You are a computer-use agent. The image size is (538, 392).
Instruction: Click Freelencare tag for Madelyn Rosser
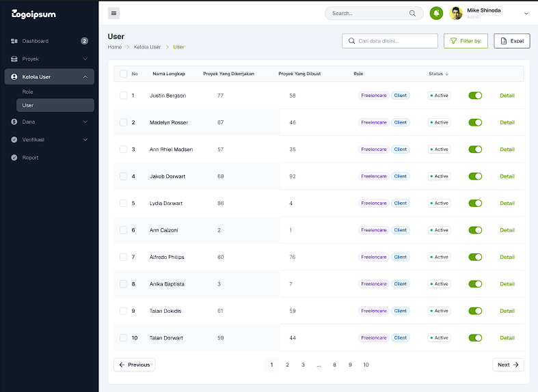click(374, 122)
